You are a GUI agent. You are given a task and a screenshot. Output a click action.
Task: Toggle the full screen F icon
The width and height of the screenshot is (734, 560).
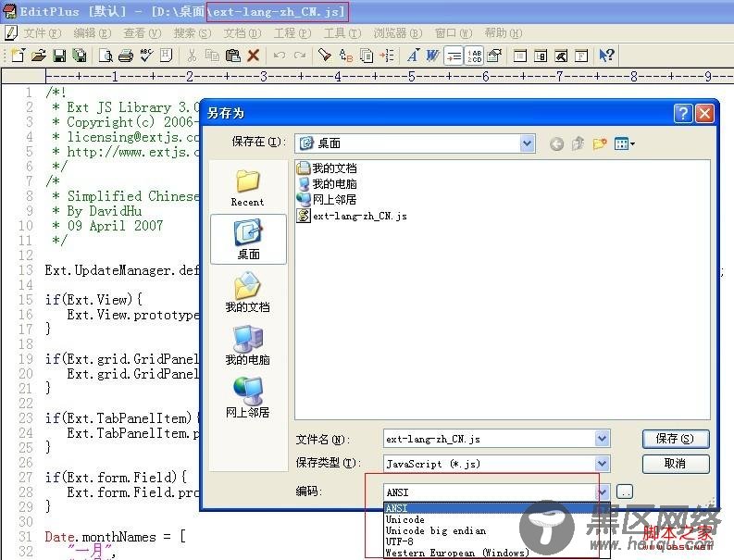pyautogui.click(x=581, y=56)
